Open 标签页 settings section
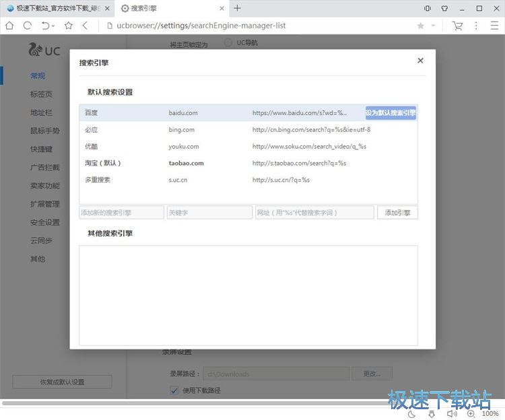 coord(41,94)
